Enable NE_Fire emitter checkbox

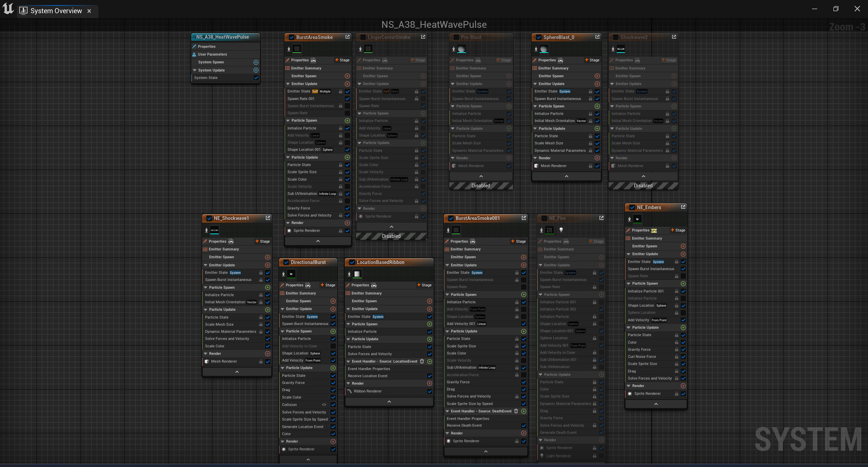click(x=545, y=218)
